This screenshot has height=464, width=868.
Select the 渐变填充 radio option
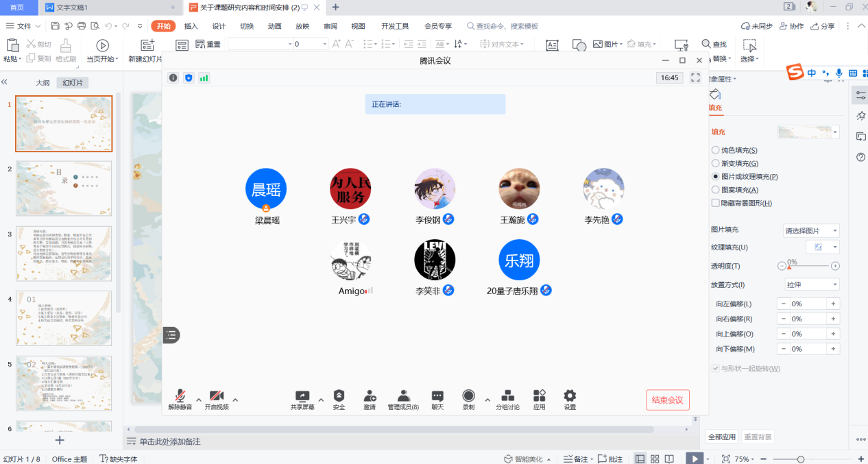(x=716, y=164)
